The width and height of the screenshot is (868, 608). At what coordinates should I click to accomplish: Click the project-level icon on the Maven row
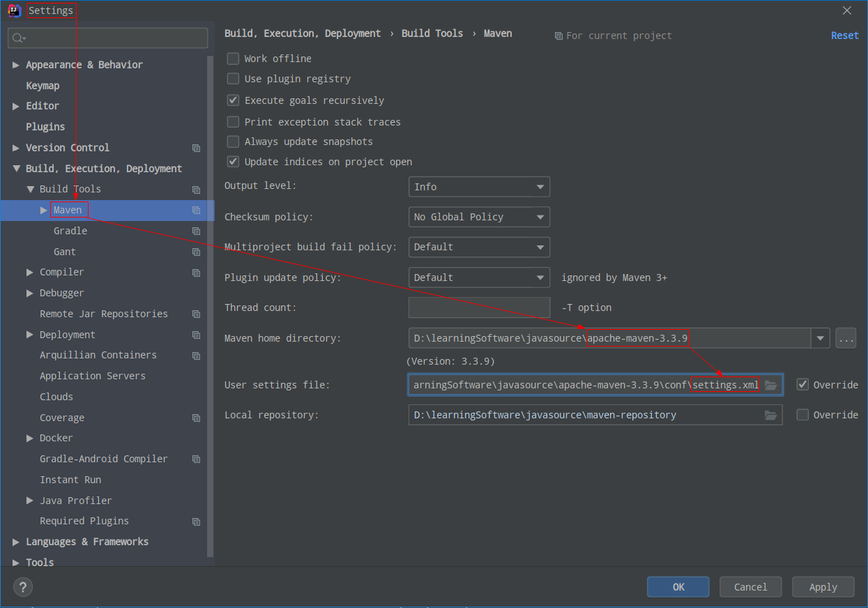196,210
